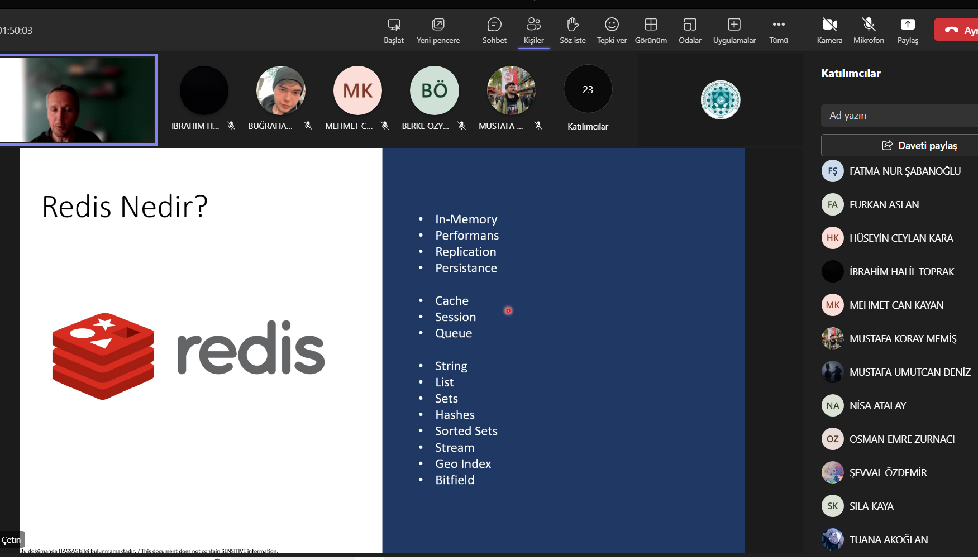Click the HK avatar icon

pos(832,238)
